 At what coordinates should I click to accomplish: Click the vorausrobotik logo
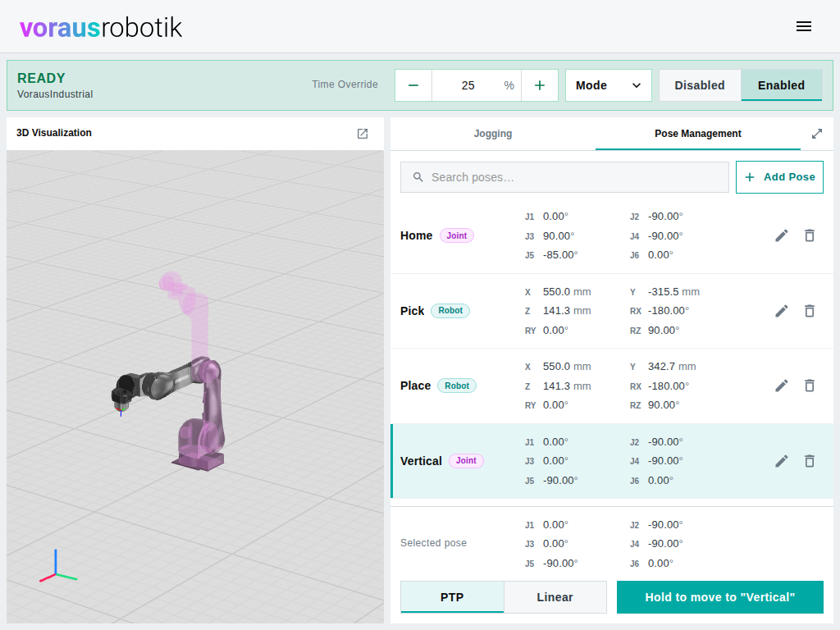click(101, 27)
